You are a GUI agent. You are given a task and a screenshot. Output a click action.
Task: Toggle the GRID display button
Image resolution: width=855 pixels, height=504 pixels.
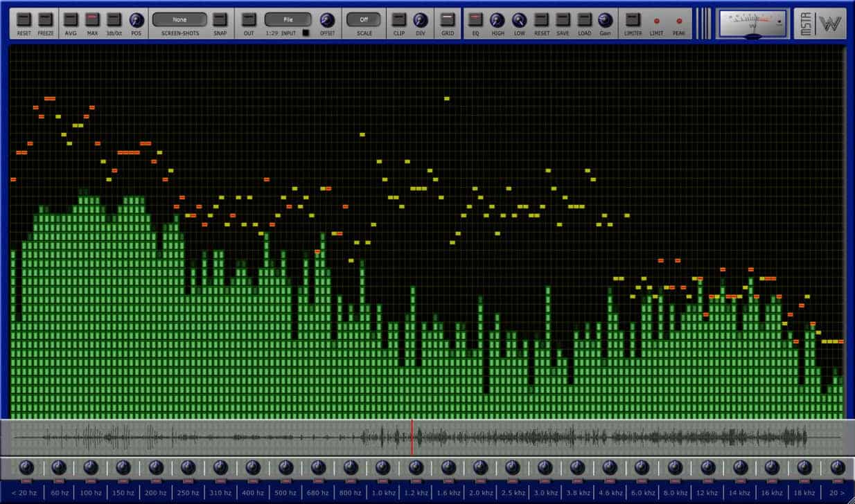(448, 19)
